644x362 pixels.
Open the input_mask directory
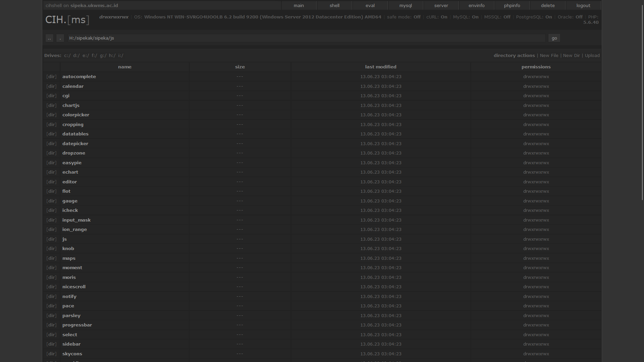coord(76,220)
